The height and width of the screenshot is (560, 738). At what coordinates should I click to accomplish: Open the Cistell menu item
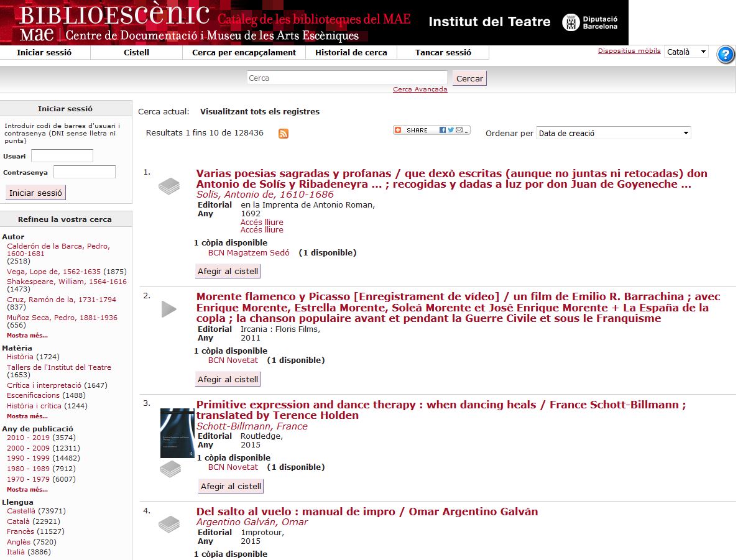(x=137, y=53)
